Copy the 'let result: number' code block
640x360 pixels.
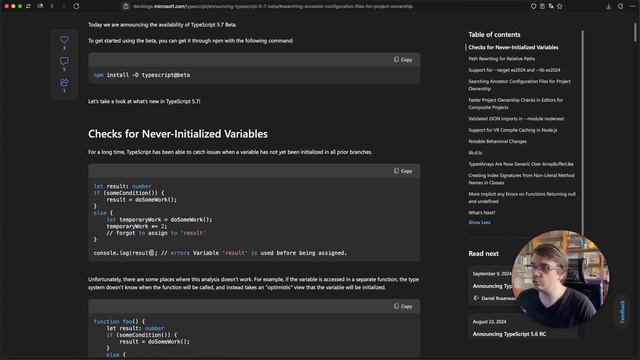coord(403,171)
